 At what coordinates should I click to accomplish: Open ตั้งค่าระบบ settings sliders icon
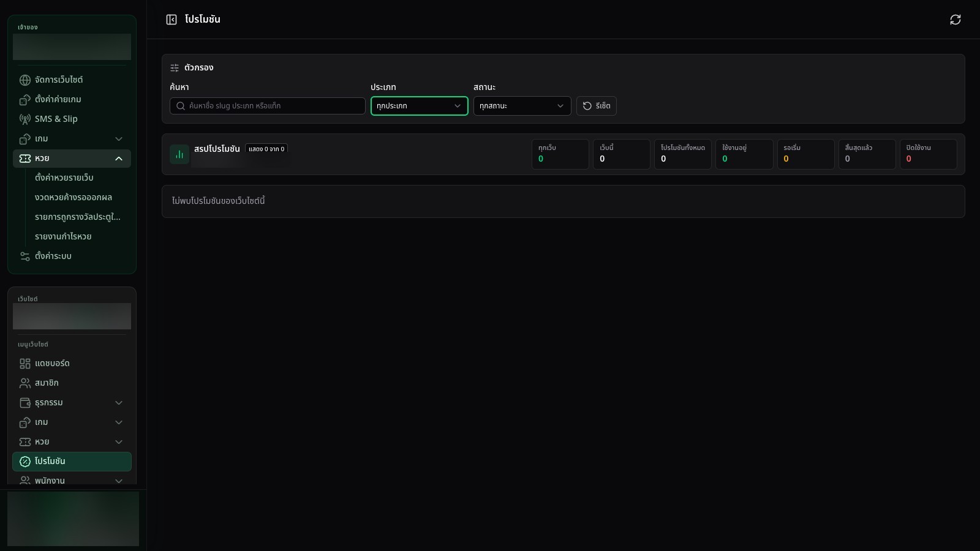(x=25, y=257)
